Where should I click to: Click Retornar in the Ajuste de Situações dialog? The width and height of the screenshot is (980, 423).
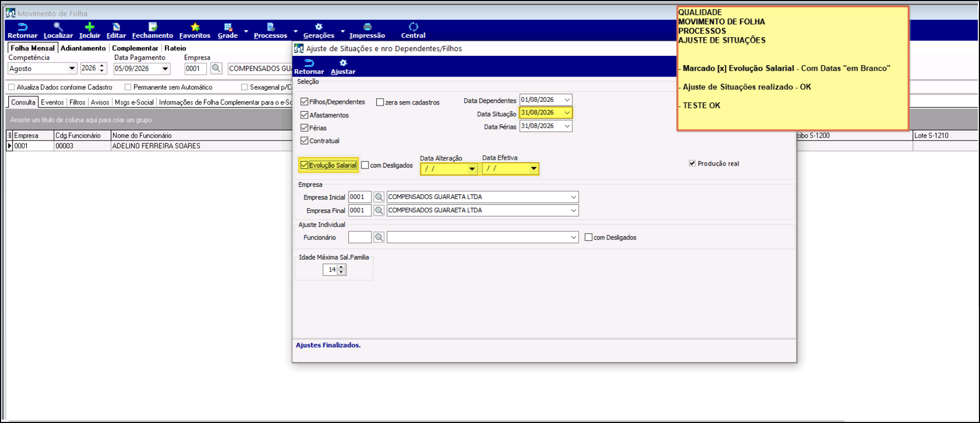click(x=309, y=67)
